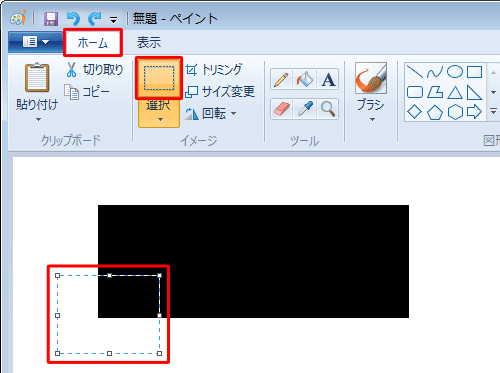Choose the Right arrow shape
Viewport: 500px width, 373px height.
(x=474, y=112)
